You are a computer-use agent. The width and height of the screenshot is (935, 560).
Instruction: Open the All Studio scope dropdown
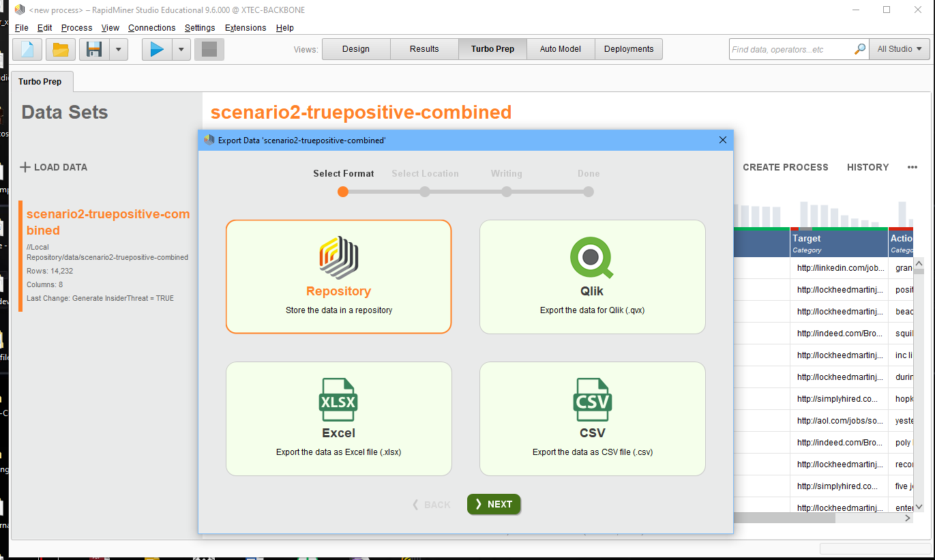click(900, 49)
